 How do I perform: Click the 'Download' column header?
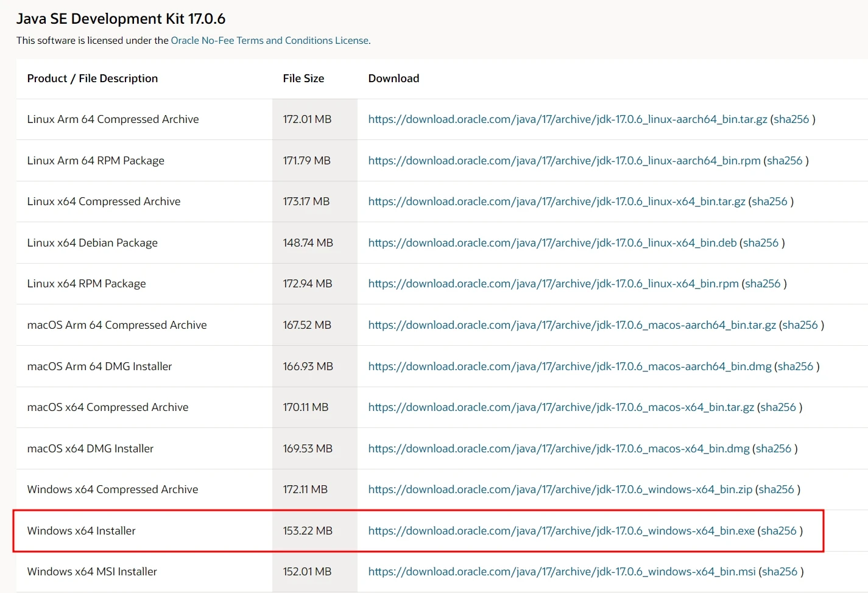pos(393,79)
